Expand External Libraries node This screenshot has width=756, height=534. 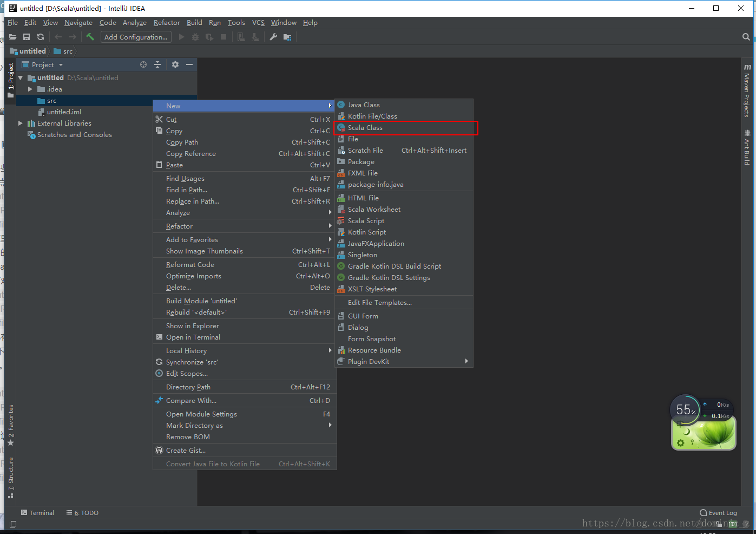click(21, 123)
